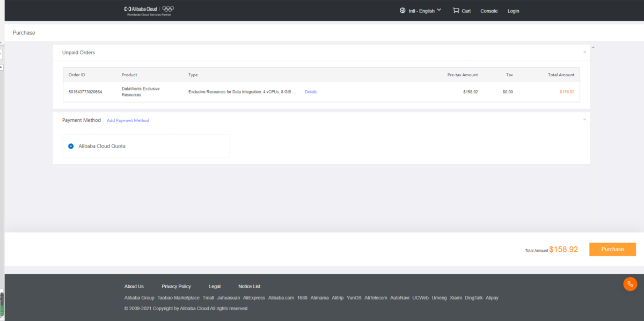
Task: Click UCWeb footer link
Action: click(x=421, y=297)
